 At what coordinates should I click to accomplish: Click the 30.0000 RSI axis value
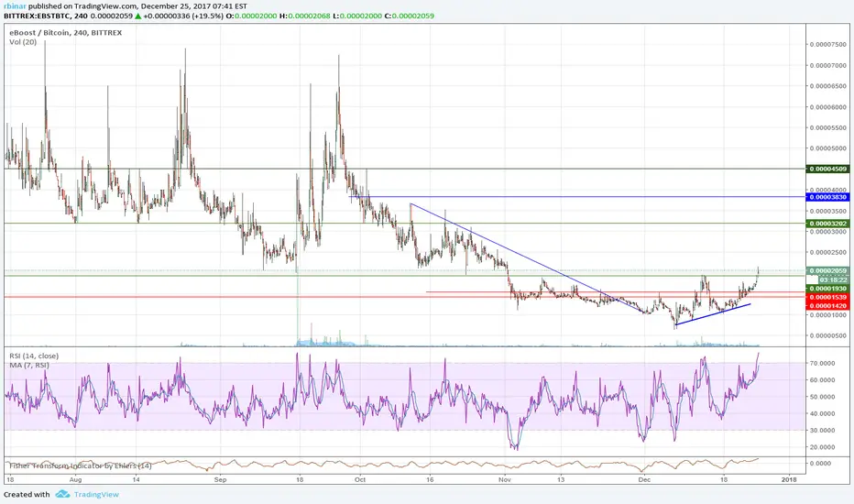coord(823,430)
